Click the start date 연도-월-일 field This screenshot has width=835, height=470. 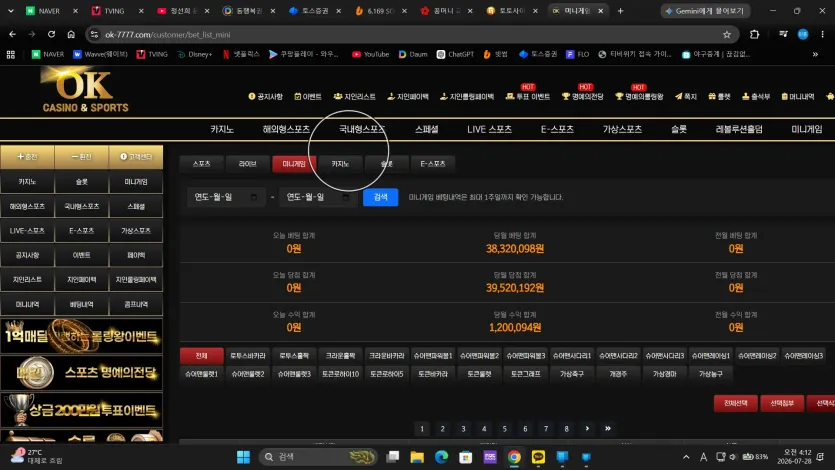pyautogui.click(x=226, y=197)
